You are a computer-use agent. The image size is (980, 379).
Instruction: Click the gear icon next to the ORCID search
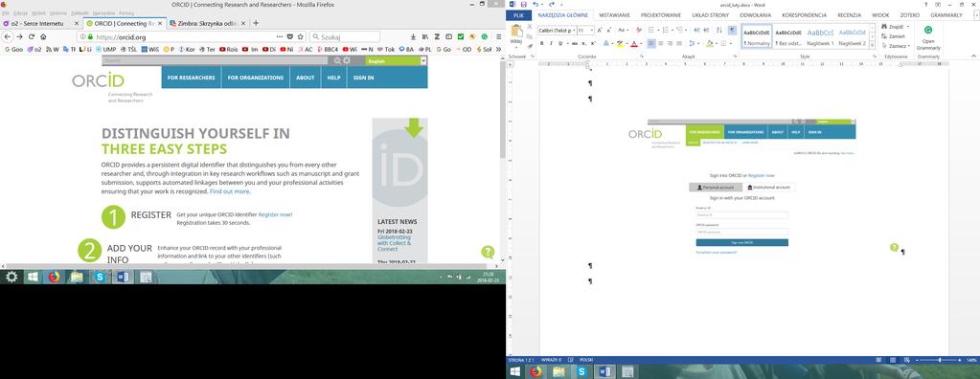click(x=347, y=60)
